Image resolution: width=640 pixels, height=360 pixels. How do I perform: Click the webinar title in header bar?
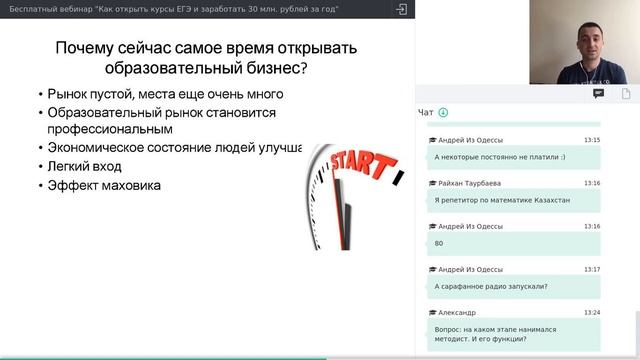click(x=174, y=9)
